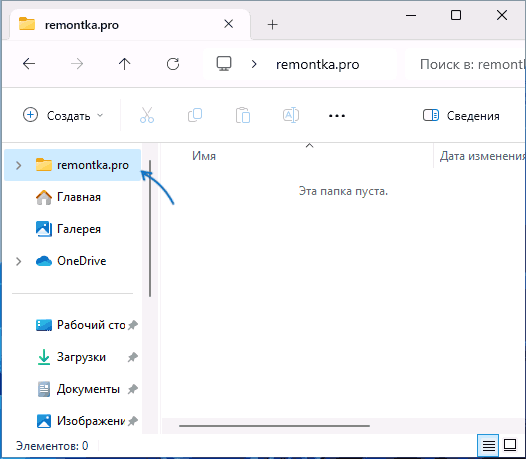
Task: Click the computer icon in address bar
Action: (x=224, y=64)
